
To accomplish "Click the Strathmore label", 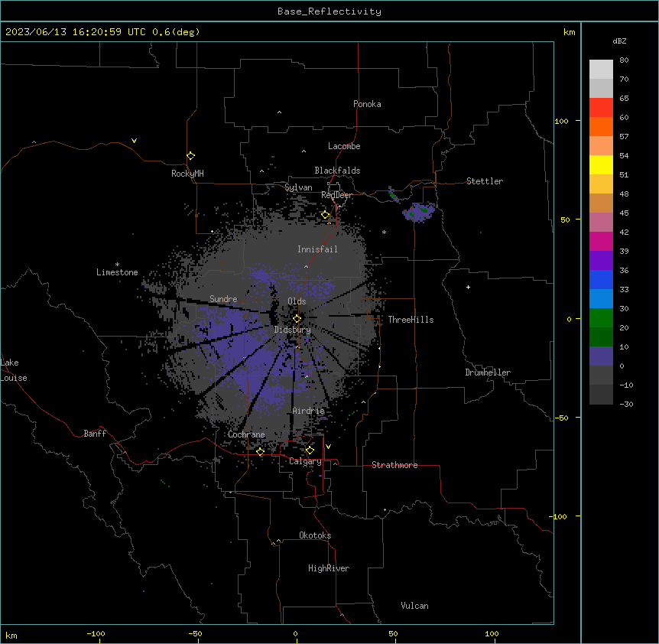I will tap(394, 465).
